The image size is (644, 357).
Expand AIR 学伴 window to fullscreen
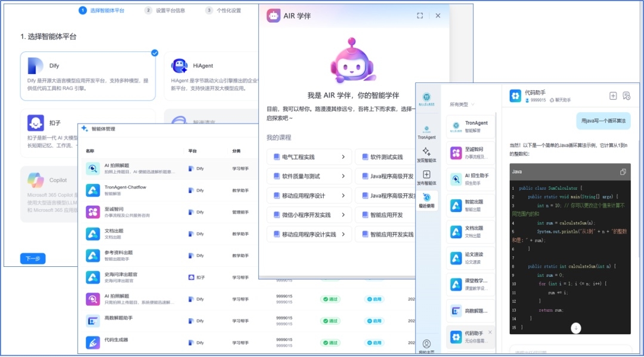(420, 16)
